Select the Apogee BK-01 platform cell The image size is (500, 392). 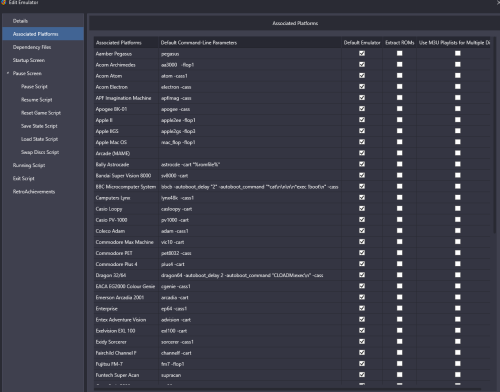[126, 109]
